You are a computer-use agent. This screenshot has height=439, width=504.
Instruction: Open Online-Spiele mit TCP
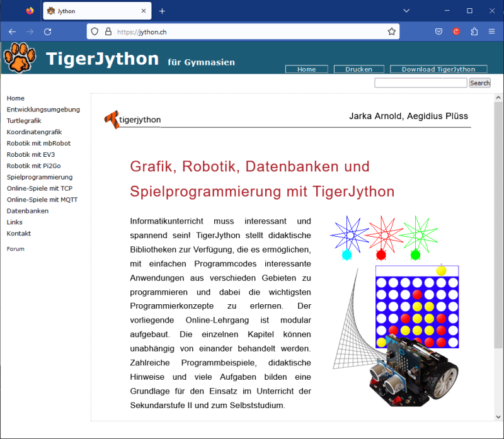tap(40, 188)
